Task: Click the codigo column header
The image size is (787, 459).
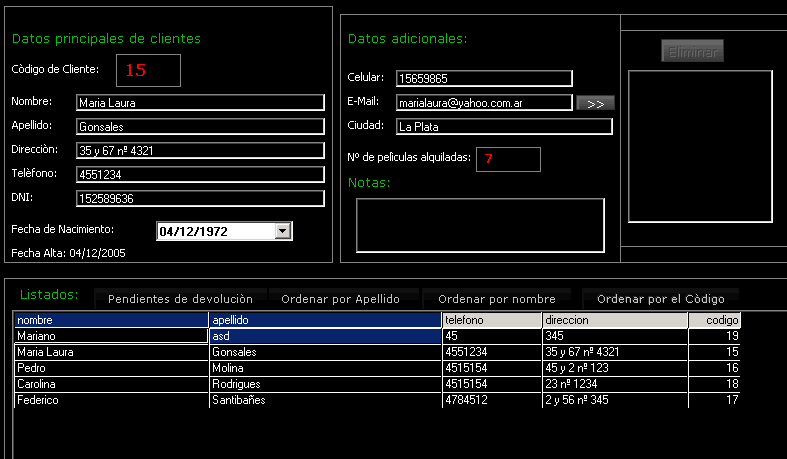Action: tap(715, 320)
